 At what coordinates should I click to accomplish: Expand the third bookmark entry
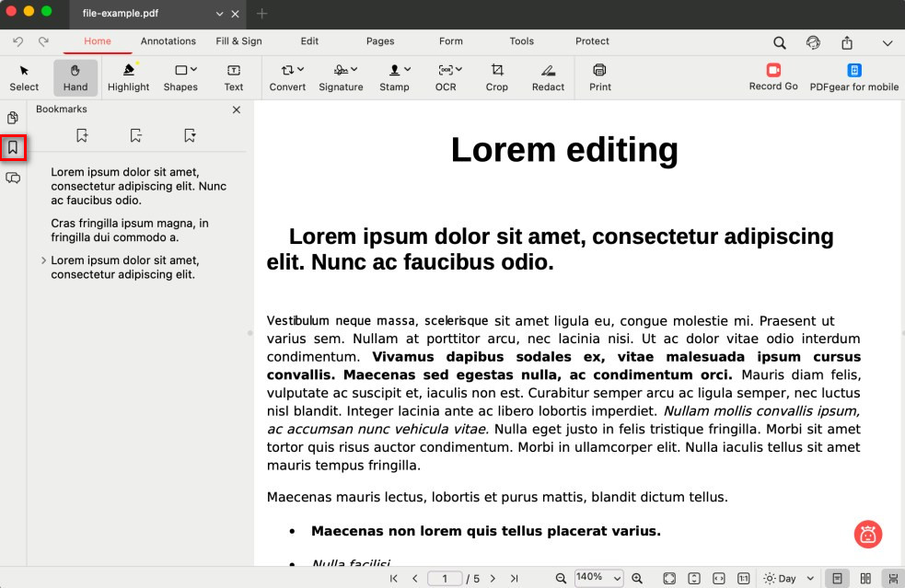pyautogui.click(x=43, y=260)
